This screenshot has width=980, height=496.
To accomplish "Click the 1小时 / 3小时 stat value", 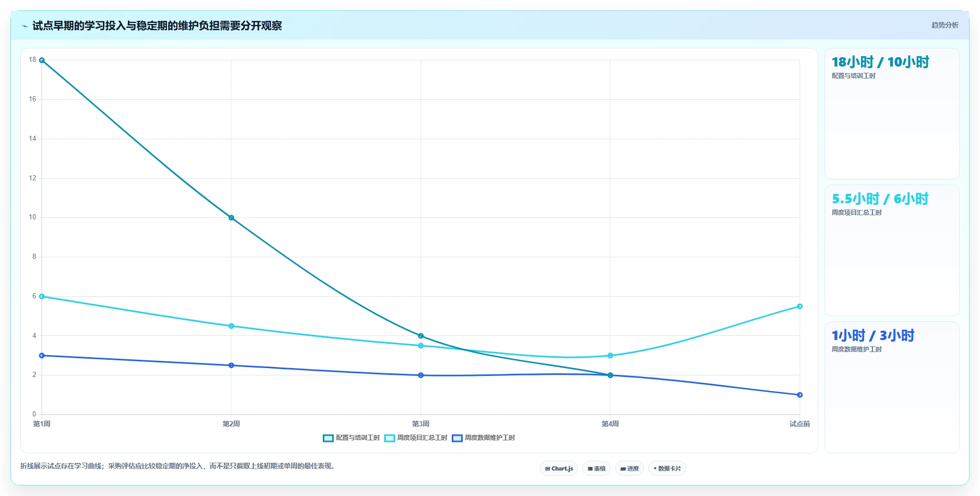I will point(873,335).
